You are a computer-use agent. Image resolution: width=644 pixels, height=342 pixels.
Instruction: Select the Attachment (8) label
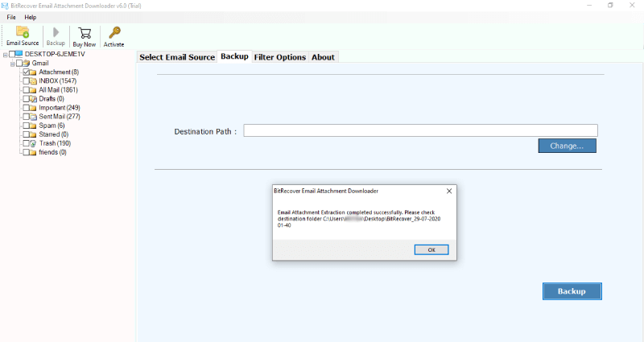pos(59,72)
